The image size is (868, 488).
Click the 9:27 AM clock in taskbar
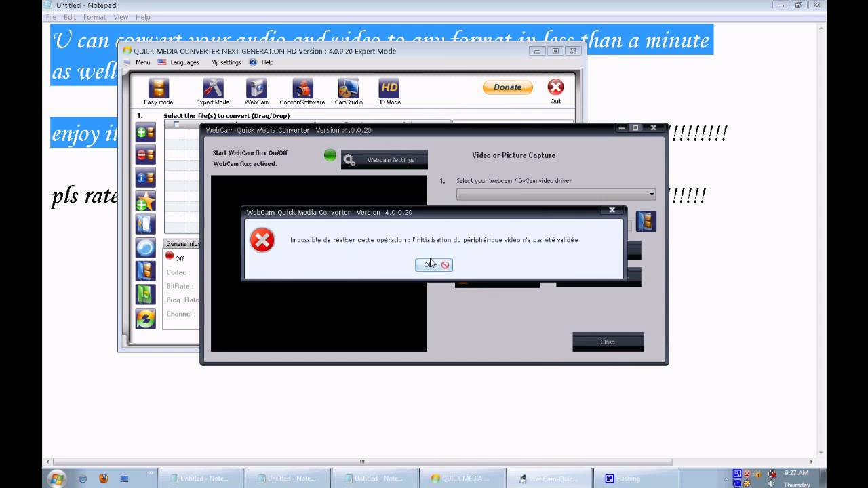(x=796, y=473)
